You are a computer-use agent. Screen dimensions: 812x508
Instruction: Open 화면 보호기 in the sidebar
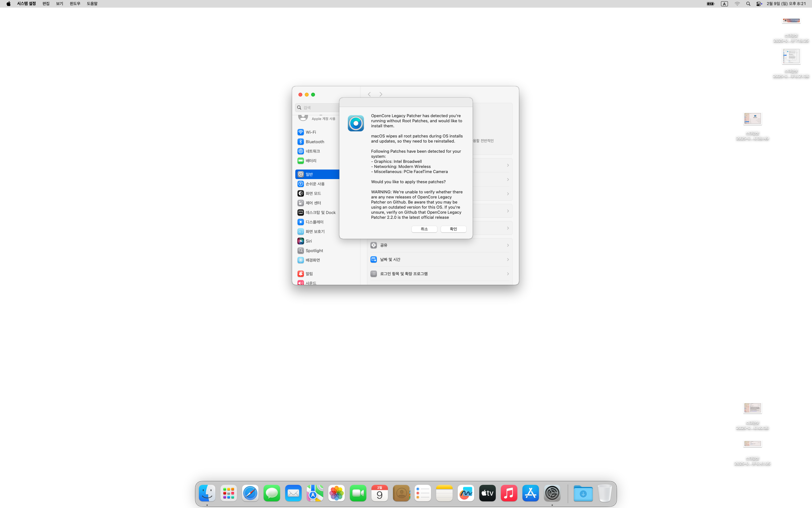tap(317, 231)
